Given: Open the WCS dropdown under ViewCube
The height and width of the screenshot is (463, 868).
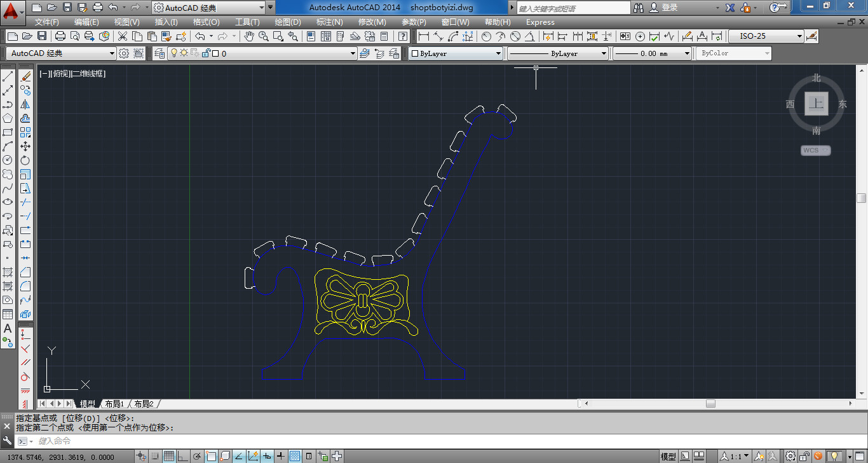Looking at the screenshot, I should pyautogui.click(x=816, y=151).
